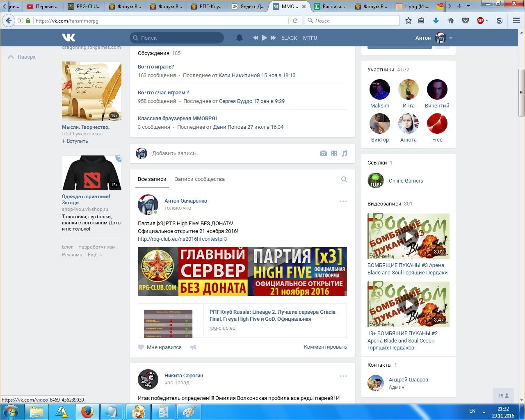Open the Во что играть? discussion

point(156,67)
